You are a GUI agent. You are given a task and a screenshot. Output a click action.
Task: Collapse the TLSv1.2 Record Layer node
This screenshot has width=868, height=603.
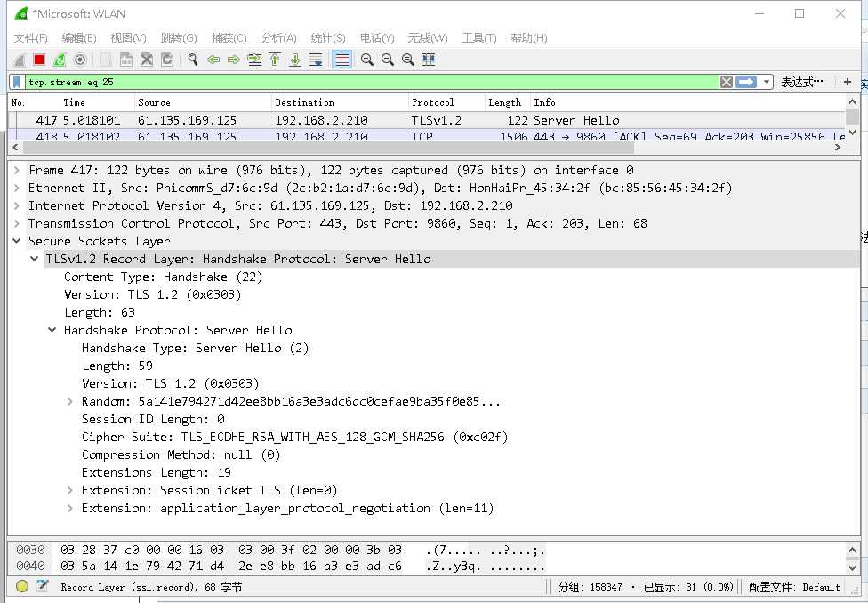click(35, 259)
